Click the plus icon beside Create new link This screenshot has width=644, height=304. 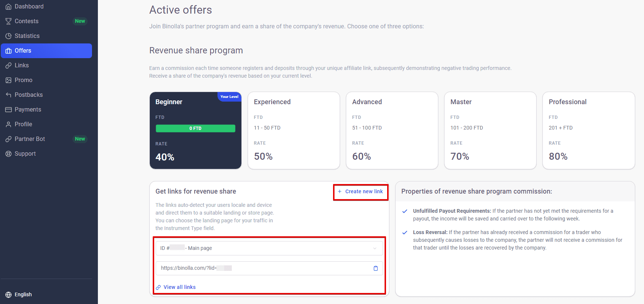(x=340, y=191)
